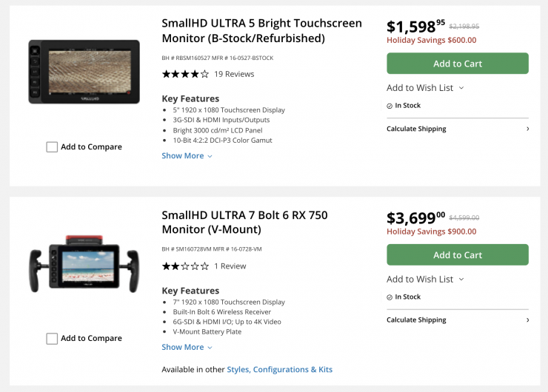
Task: Click In Stock checkmark icon for ULTRA 5
Action: tap(390, 106)
